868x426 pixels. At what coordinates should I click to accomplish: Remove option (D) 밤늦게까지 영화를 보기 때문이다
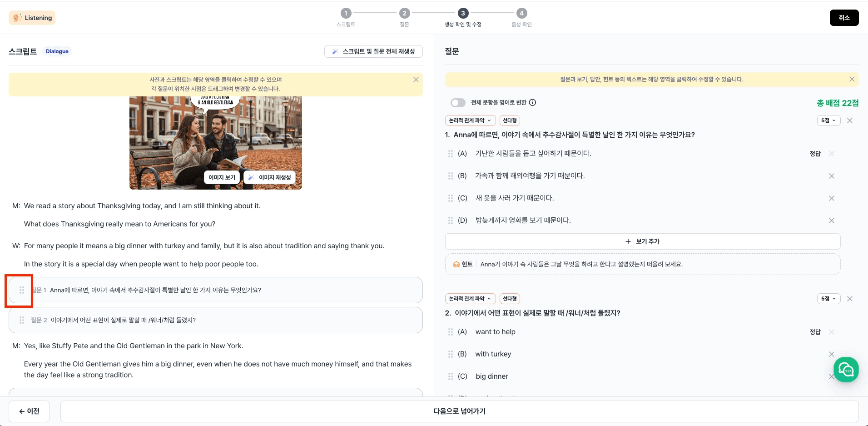click(x=832, y=221)
